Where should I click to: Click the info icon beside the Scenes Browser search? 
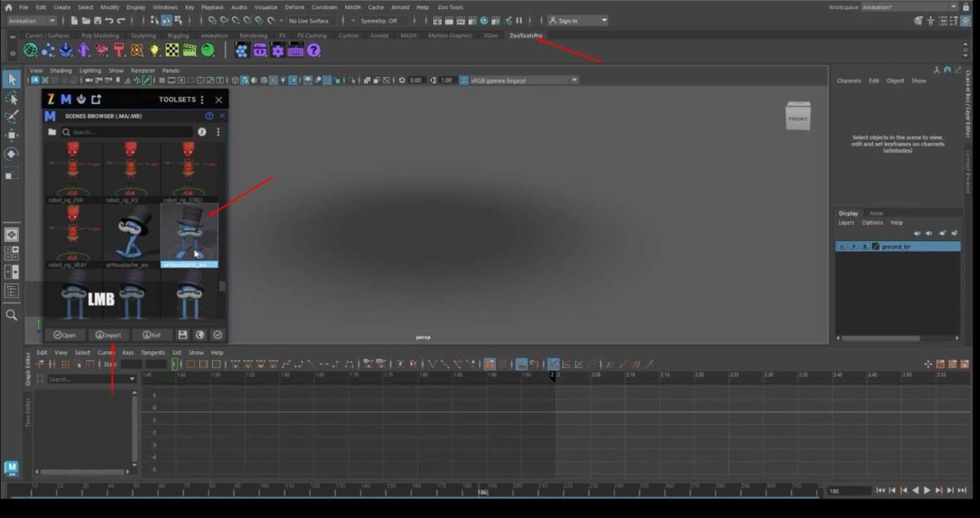(202, 132)
